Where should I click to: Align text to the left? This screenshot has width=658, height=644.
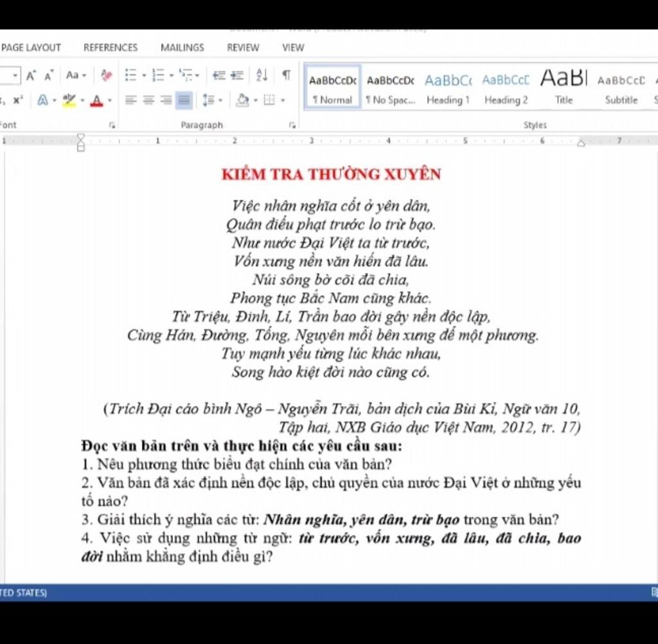[131, 100]
